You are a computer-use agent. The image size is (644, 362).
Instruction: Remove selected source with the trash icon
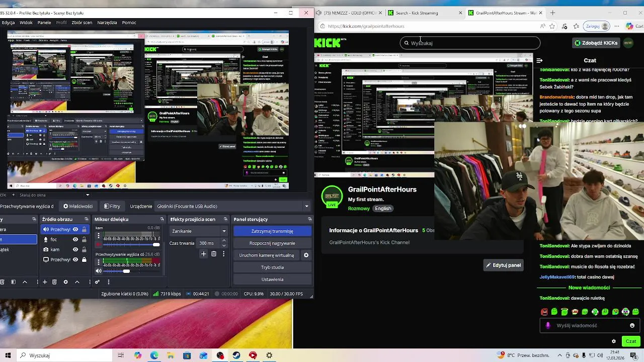[x=54, y=282]
